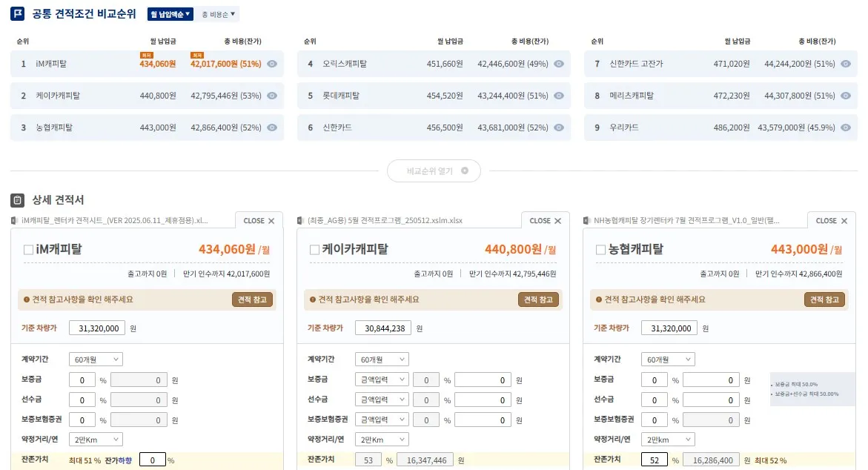The image size is (868, 470).
Task: Edit 잔존가치 52 percent field in 농협캐피탈
Action: [655, 460]
